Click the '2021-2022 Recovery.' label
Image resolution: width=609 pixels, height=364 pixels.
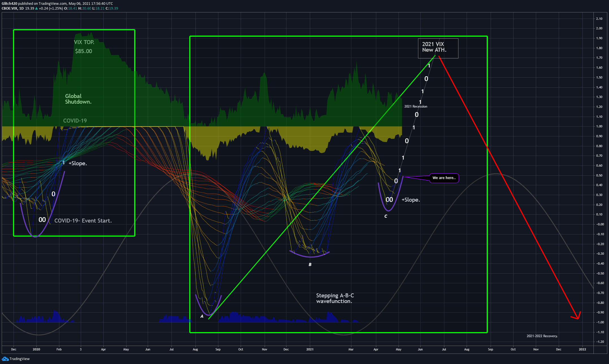pos(542,336)
